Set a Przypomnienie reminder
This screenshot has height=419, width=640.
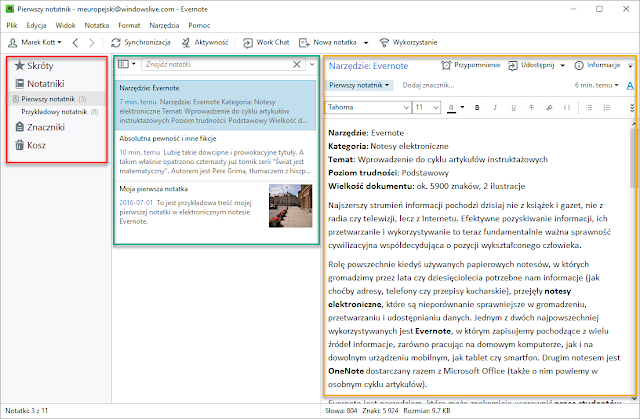(x=471, y=65)
